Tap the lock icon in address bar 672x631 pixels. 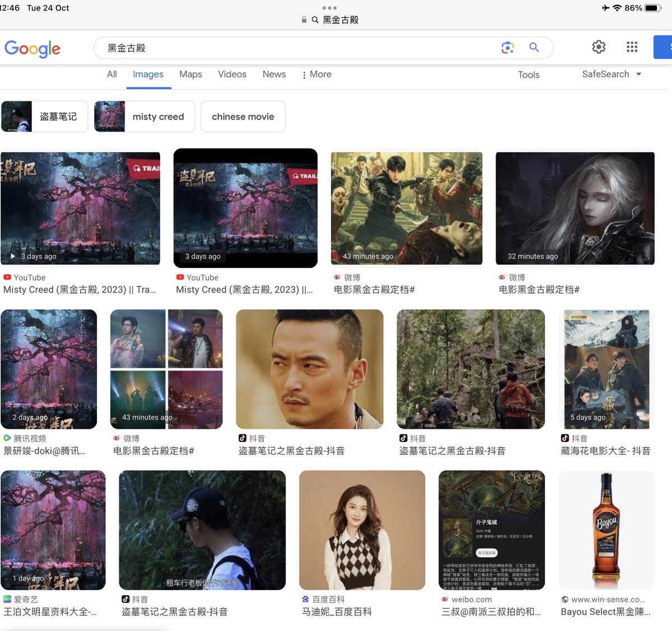pyautogui.click(x=304, y=20)
